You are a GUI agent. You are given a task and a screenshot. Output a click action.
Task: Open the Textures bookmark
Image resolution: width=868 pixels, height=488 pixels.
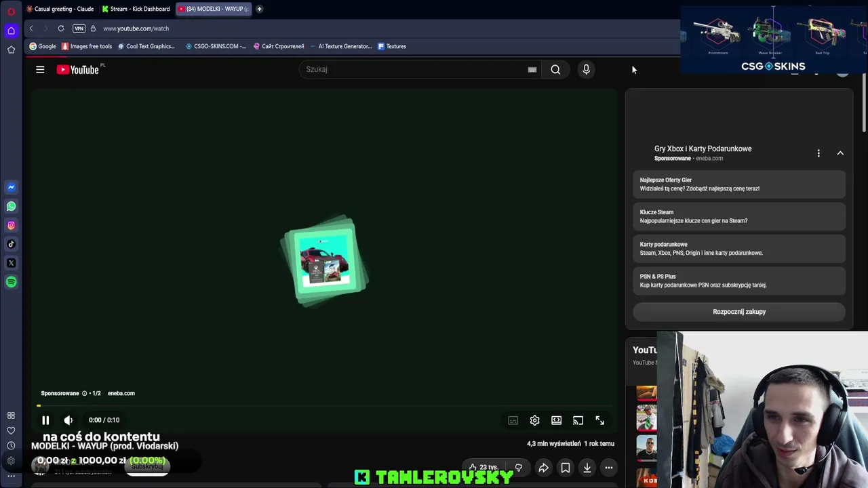(x=392, y=46)
